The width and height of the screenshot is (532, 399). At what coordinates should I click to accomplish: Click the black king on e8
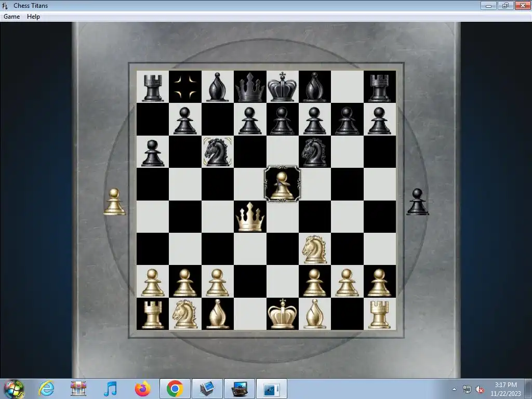(x=282, y=87)
